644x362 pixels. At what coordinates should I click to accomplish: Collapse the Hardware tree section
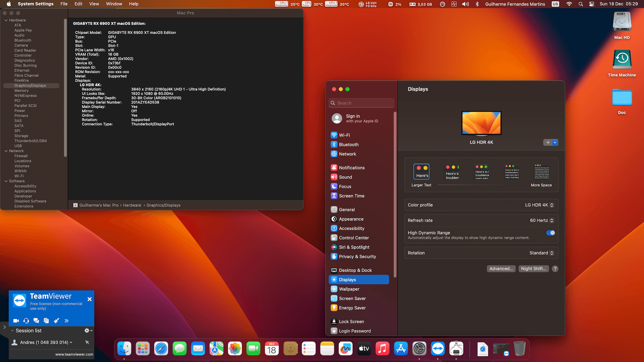6,20
